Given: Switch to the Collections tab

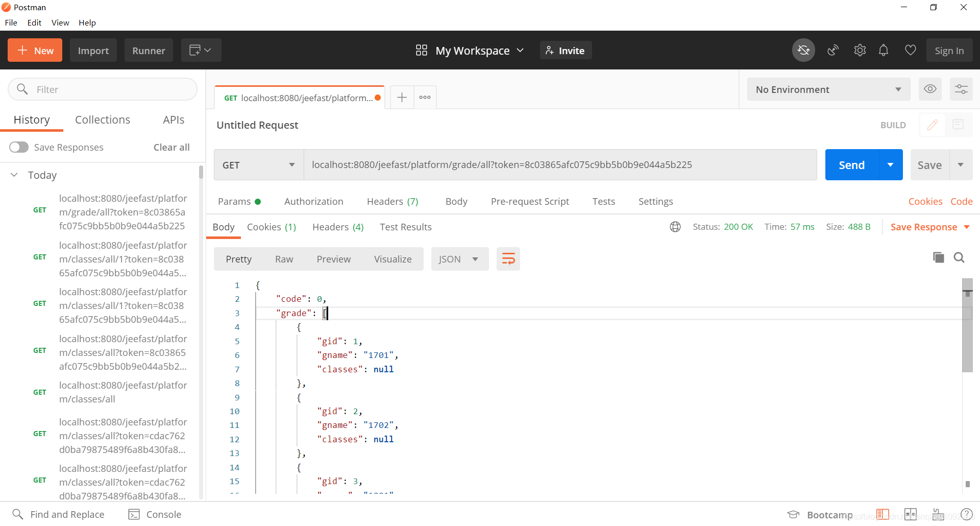Looking at the screenshot, I should point(103,119).
